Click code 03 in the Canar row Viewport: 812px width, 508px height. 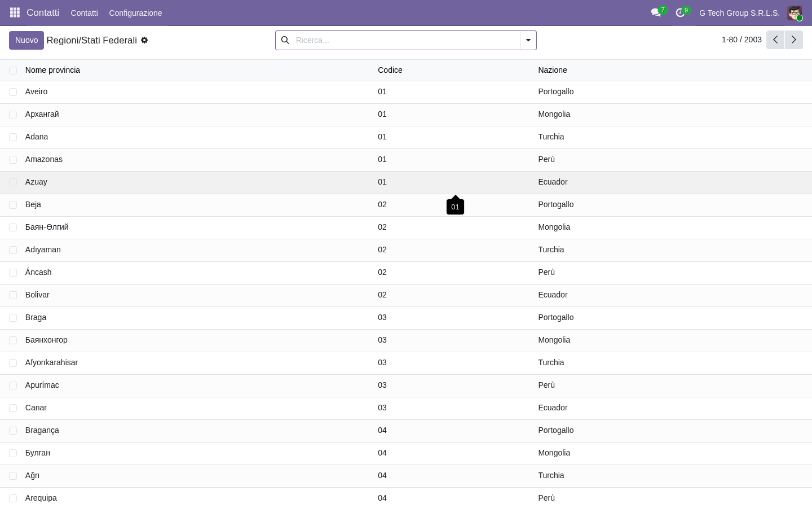click(382, 408)
